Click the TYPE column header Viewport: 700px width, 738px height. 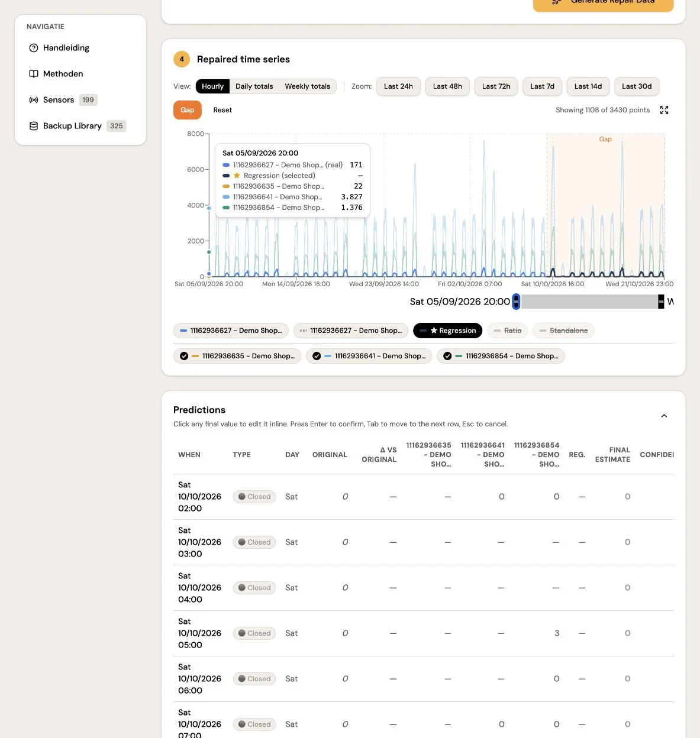pyautogui.click(x=241, y=455)
